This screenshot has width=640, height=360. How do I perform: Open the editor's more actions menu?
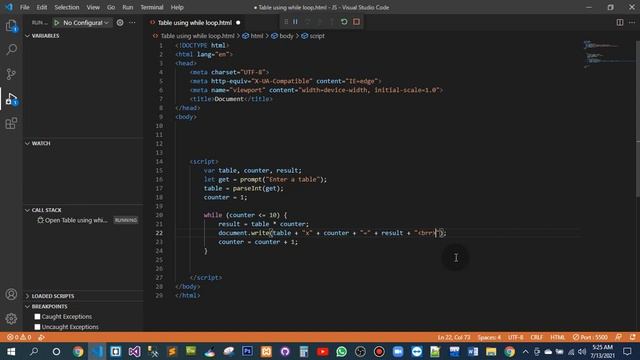coord(632,22)
